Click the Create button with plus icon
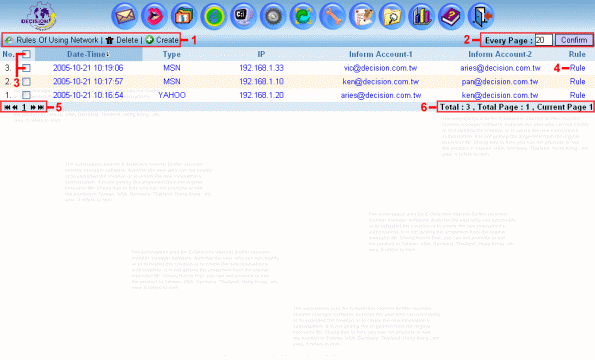Image resolution: width=595 pixels, height=360 pixels. pyautogui.click(x=162, y=40)
